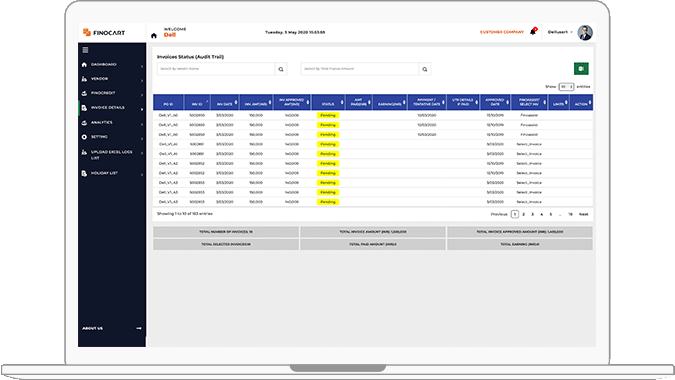
Task: Sort by Approved Date column header
Action: (495, 102)
